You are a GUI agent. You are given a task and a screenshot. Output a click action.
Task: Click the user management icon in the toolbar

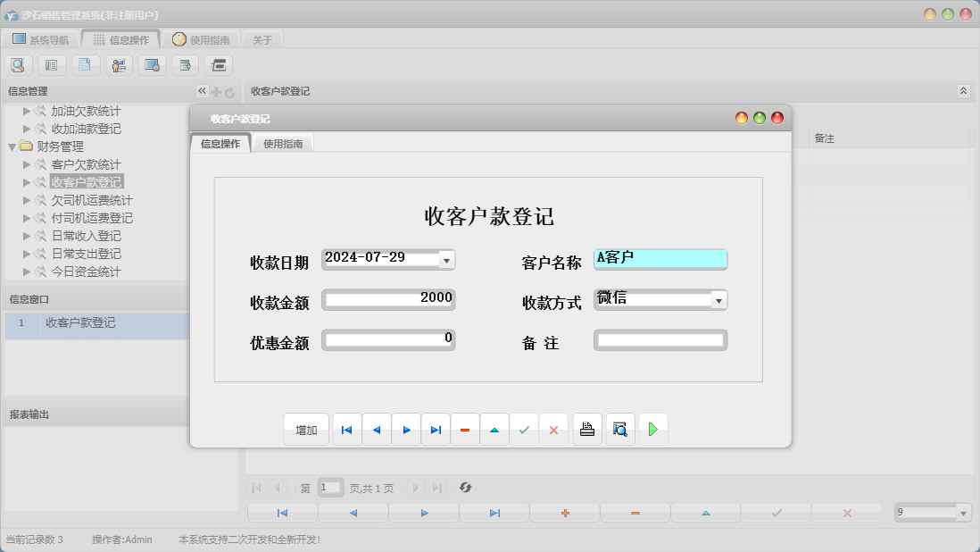coord(118,64)
